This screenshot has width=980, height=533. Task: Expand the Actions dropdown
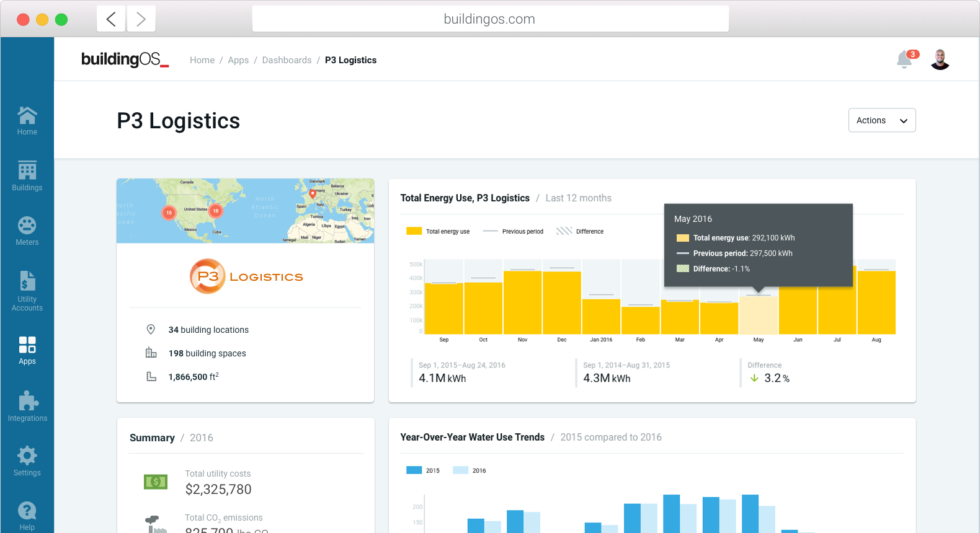pyautogui.click(x=882, y=120)
